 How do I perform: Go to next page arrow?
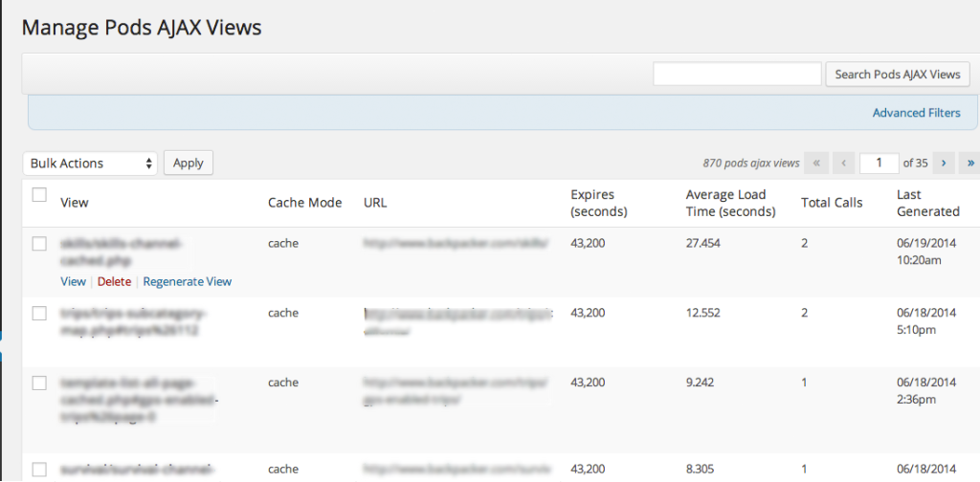[944, 163]
